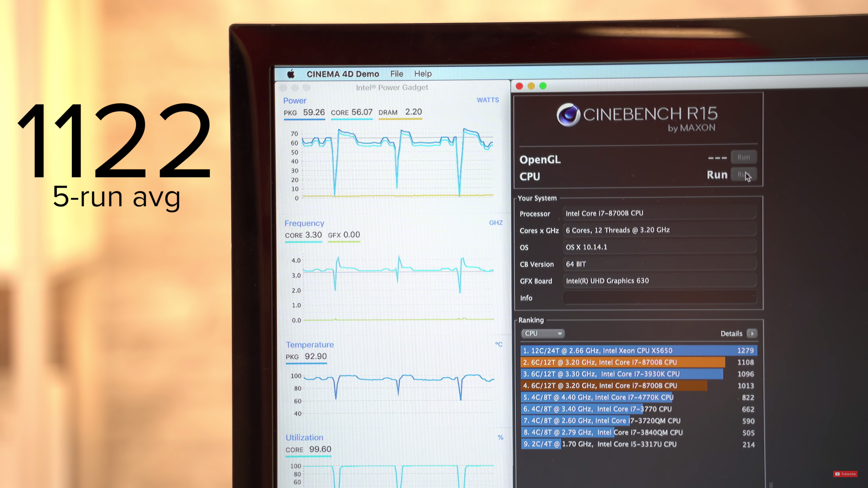868x488 pixels.
Task: Select ranking row 2 i7-8700B score 1108
Action: pos(639,362)
